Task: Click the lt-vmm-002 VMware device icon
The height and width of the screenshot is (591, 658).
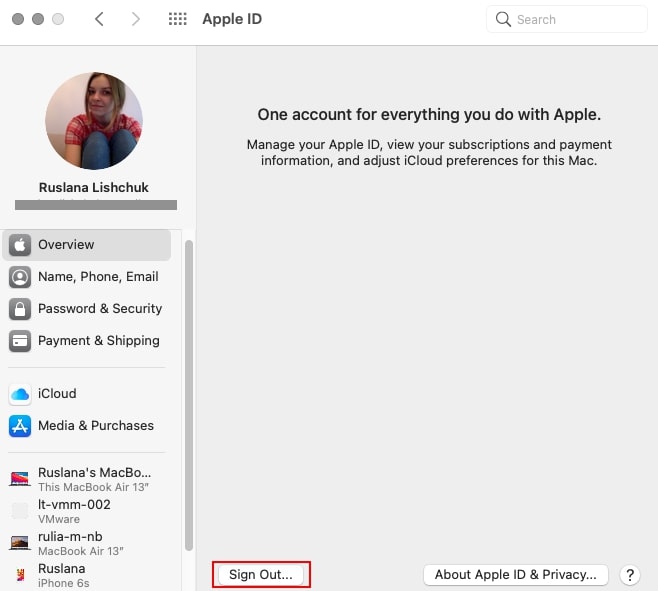Action: [x=20, y=511]
